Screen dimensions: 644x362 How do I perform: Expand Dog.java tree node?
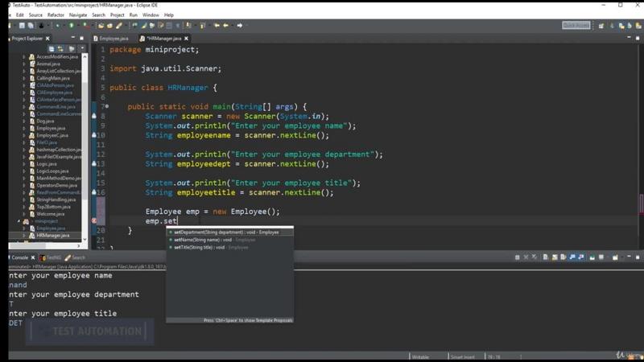[x=24, y=121]
